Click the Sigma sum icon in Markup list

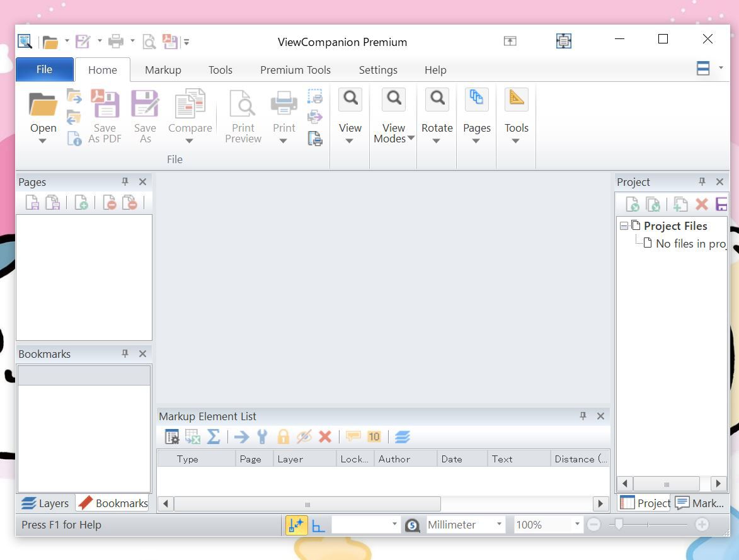click(x=214, y=437)
